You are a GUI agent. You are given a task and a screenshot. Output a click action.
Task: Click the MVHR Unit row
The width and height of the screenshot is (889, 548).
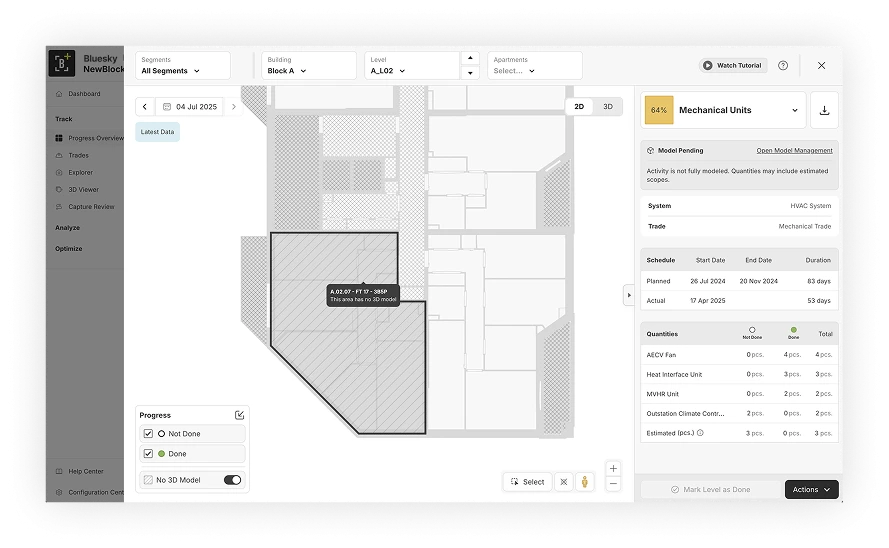coord(739,394)
